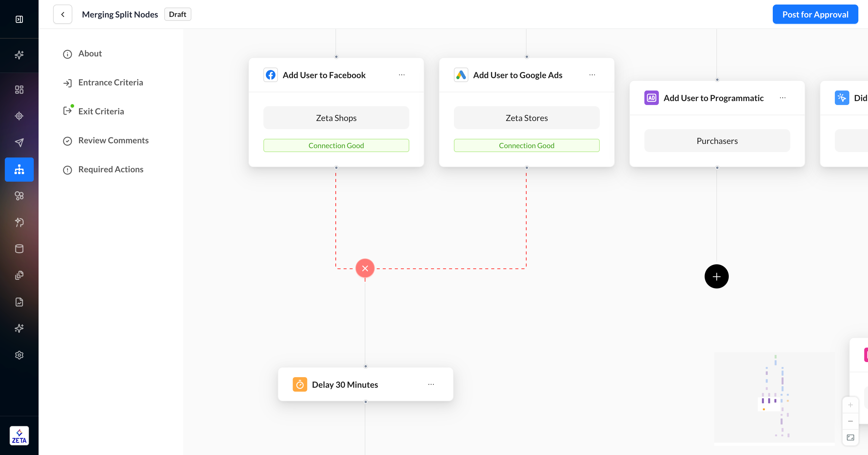The width and height of the screenshot is (868, 455).
Task: Open settings gear in left sidebar
Action: point(19,355)
